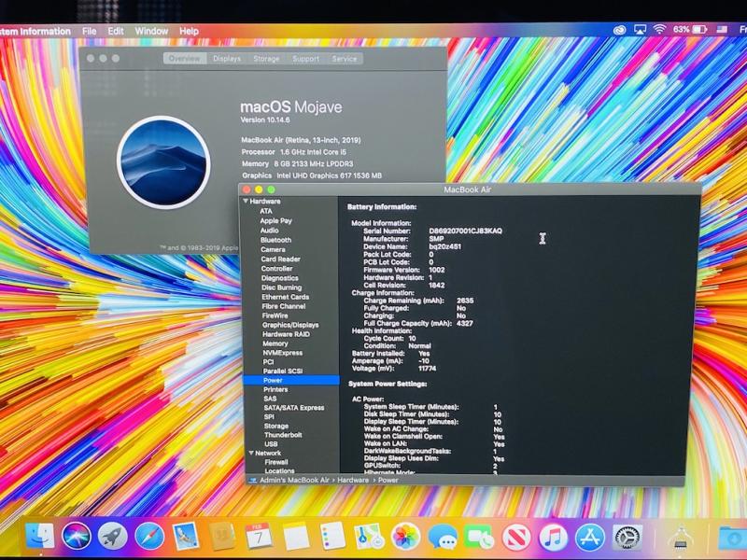The height and width of the screenshot is (560, 747).
Task: Select Camera in the sidebar
Action: pos(273,249)
